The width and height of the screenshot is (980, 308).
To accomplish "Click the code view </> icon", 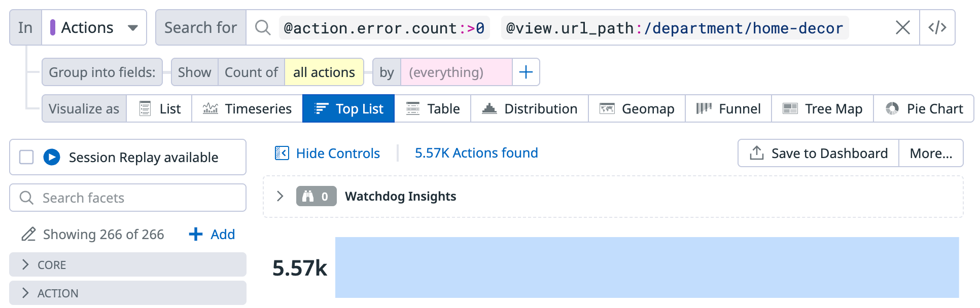I will point(937,27).
